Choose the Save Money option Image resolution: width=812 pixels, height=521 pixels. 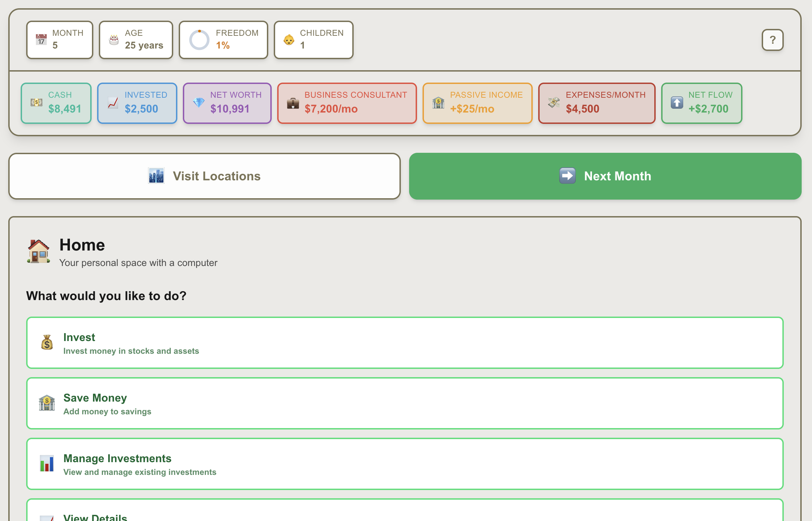405,403
